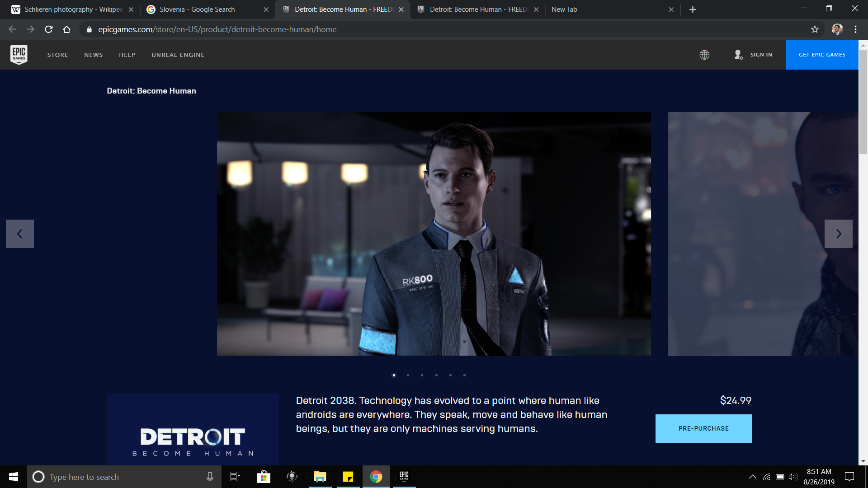Open File Explorer from taskbar
Viewport: 868px width, 488px height.
pyautogui.click(x=320, y=477)
